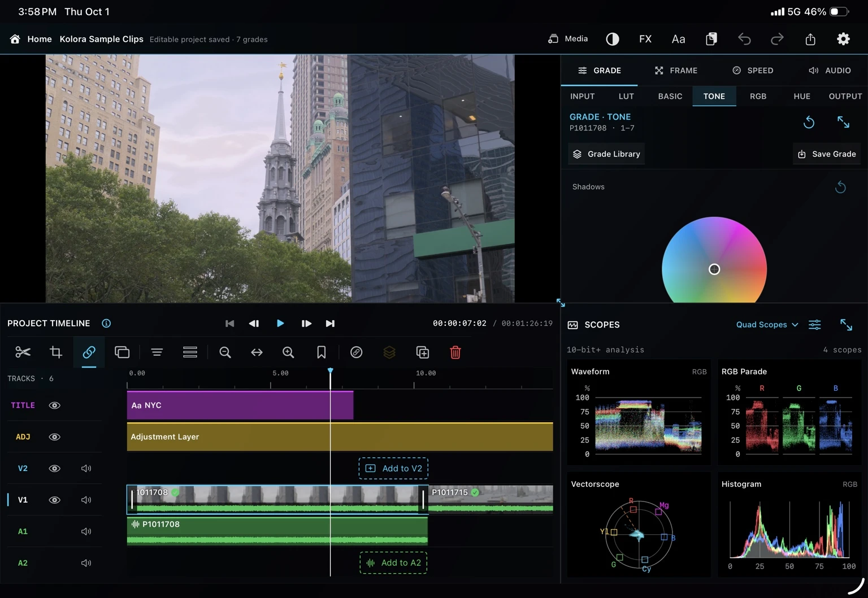Screen dimensions: 868x598
Task: Click the Shadows color wheel center point
Action: point(714,269)
